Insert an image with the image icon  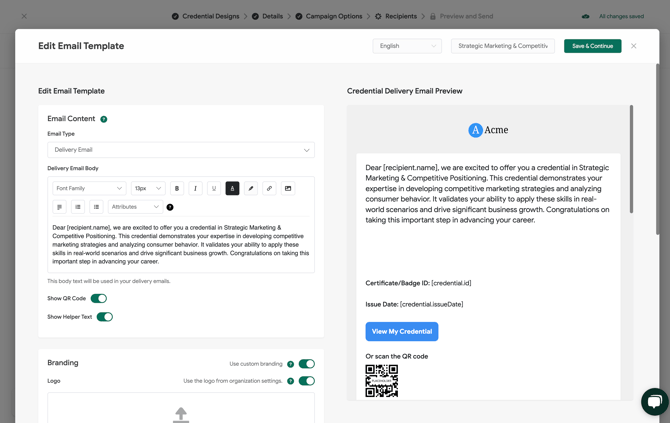tap(288, 188)
